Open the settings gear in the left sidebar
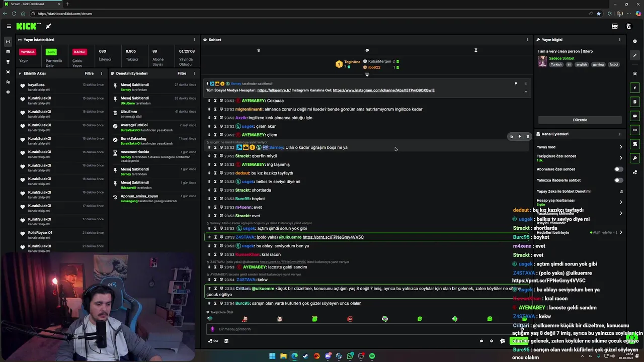The height and width of the screenshot is (362, 644). (x=8, y=92)
